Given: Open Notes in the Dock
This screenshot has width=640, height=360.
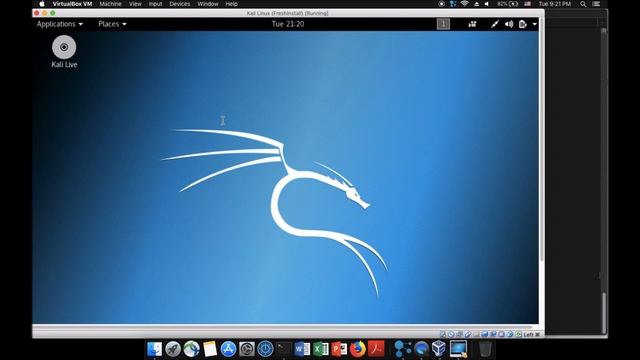Looking at the screenshot, I should [x=210, y=349].
